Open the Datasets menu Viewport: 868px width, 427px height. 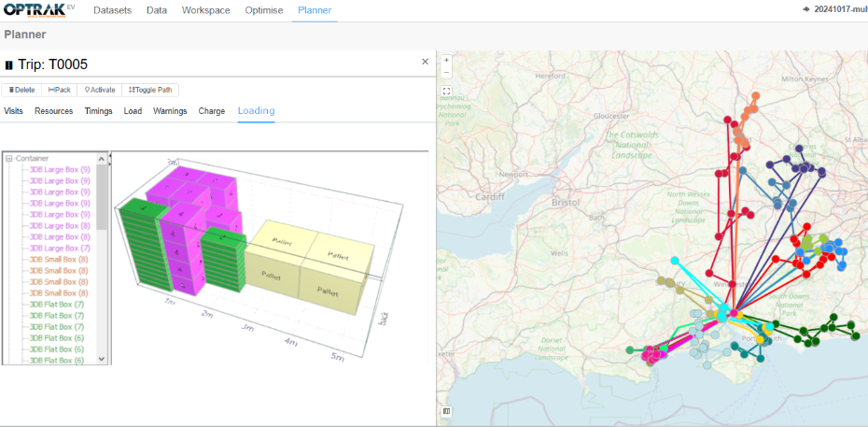click(x=113, y=10)
